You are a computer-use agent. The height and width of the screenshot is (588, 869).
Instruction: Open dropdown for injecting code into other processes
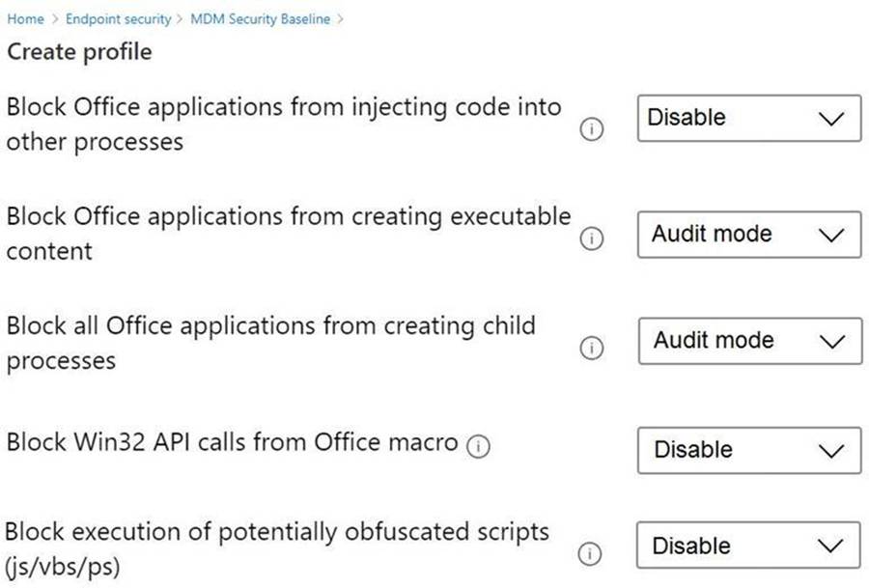[748, 119]
